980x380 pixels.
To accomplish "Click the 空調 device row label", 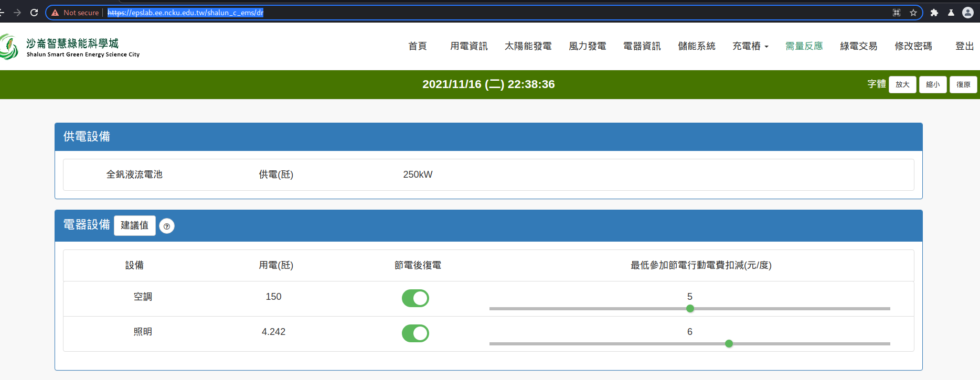I will (x=143, y=297).
